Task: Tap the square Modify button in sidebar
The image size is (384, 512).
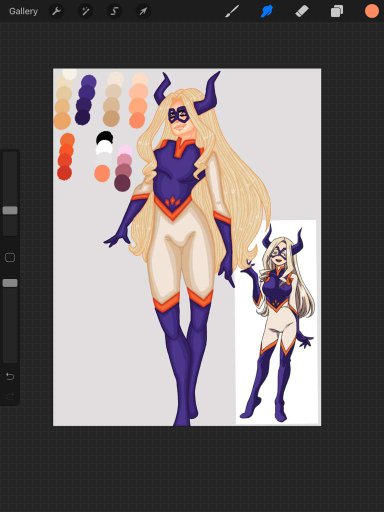Action: (x=10, y=257)
